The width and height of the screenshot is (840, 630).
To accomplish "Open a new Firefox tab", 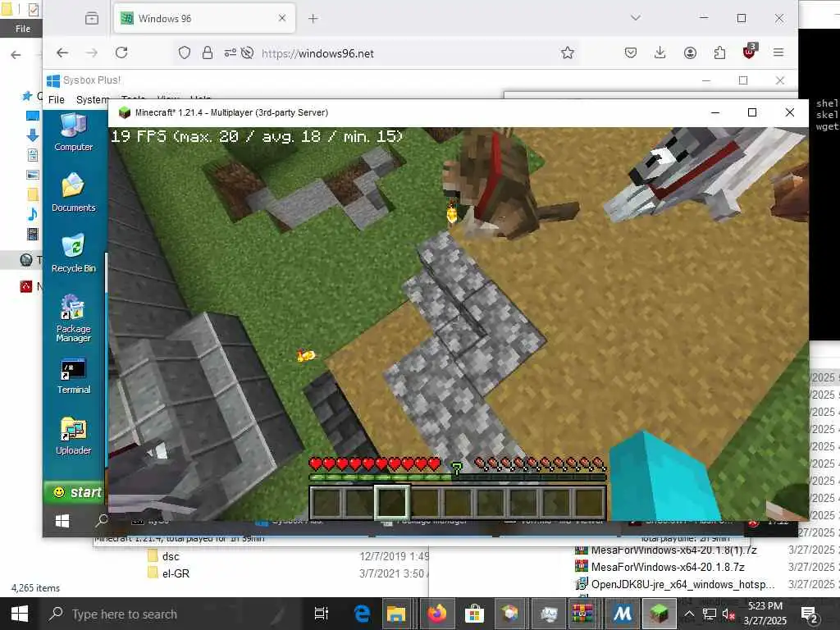I will coord(313,19).
